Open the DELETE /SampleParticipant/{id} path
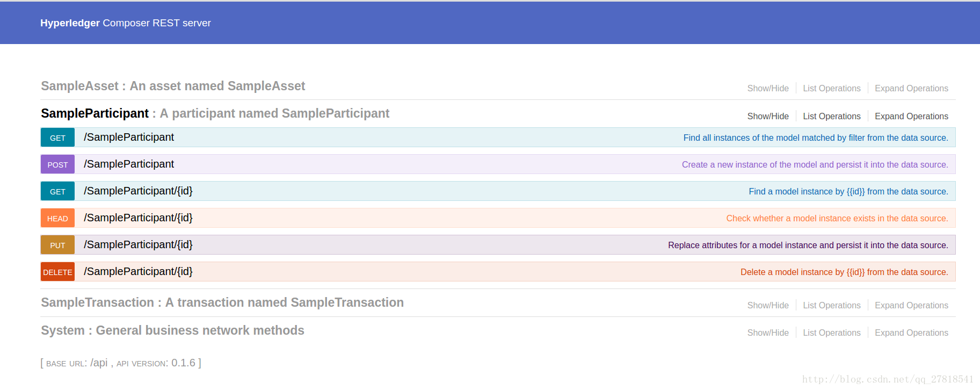The image size is (980, 390). click(138, 272)
